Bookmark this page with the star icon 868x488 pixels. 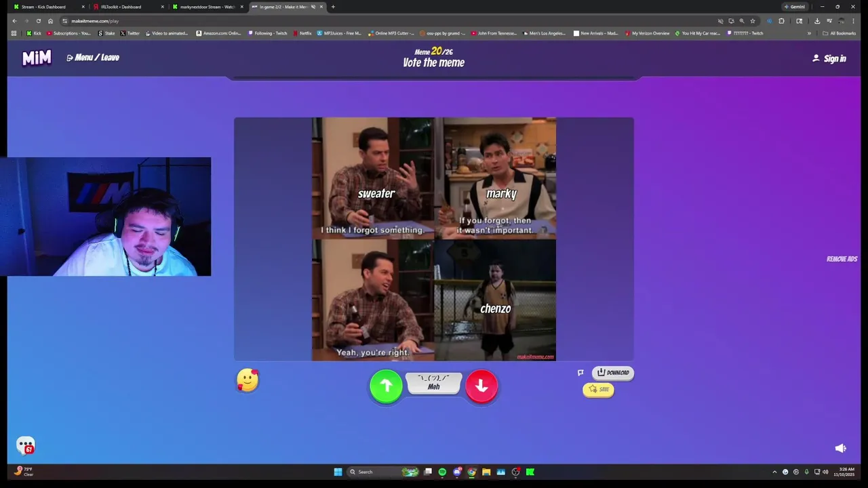753,21
